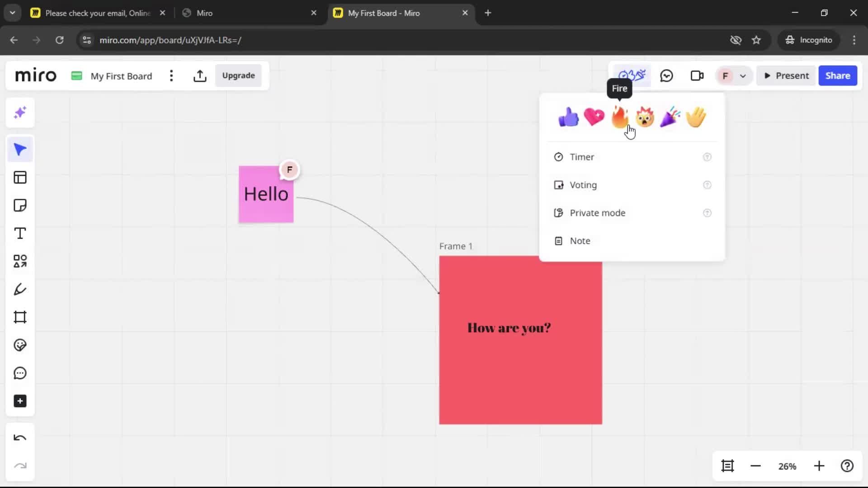The height and width of the screenshot is (488, 868).
Task: Select the Sticky note tool
Action: (20, 206)
